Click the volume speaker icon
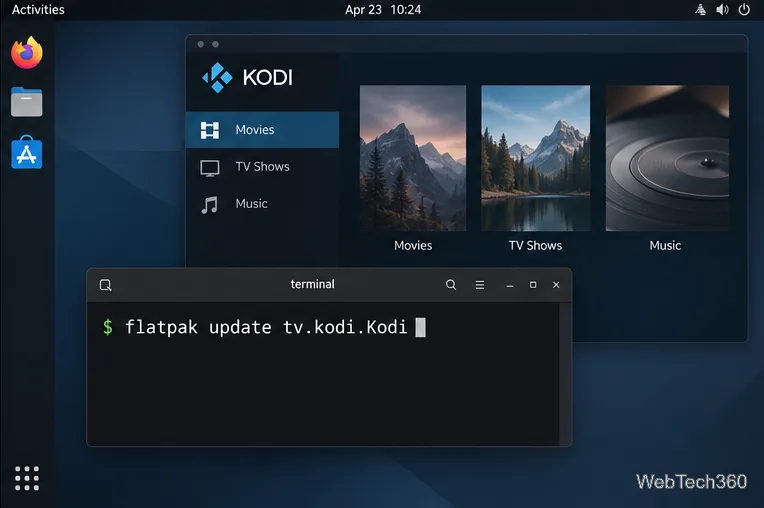 tap(722, 10)
